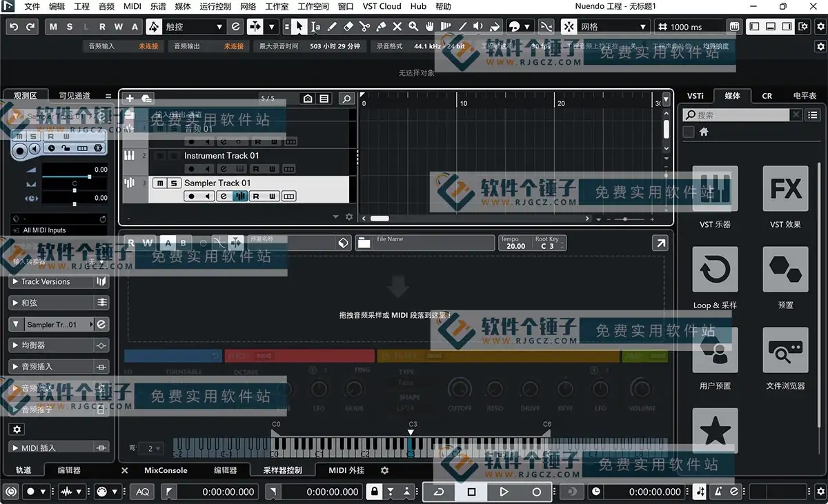Click the folder icon beside File Name
Image resolution: width=828 pixels, height=504 pixels.
(x=364, y=243)
